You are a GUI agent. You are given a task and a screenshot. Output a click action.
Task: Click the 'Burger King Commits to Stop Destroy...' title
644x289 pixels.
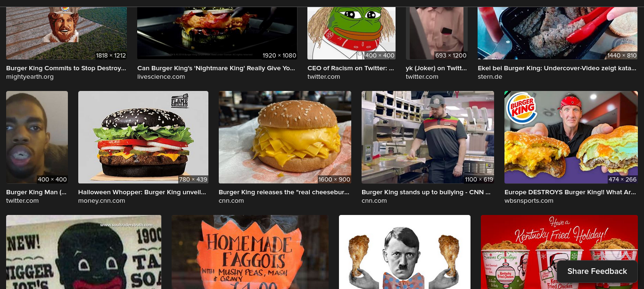point(66,68)
